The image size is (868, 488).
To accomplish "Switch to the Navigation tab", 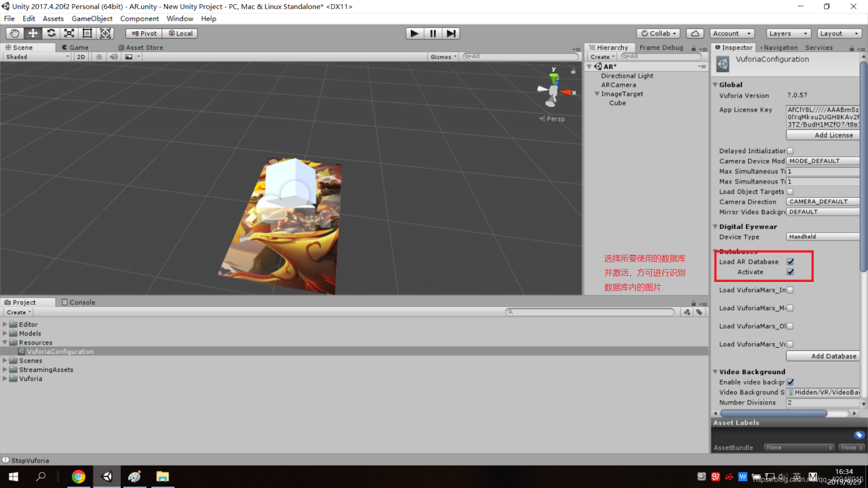I will [x=778, y=47].
